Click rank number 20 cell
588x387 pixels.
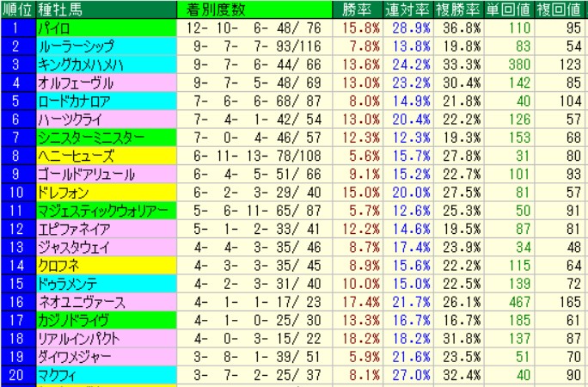(x=18, y=375)
